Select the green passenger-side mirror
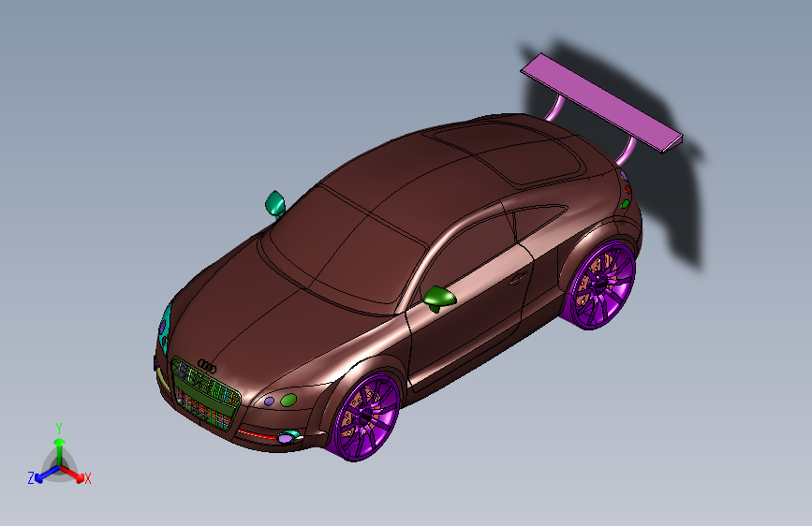 (439, 299)
